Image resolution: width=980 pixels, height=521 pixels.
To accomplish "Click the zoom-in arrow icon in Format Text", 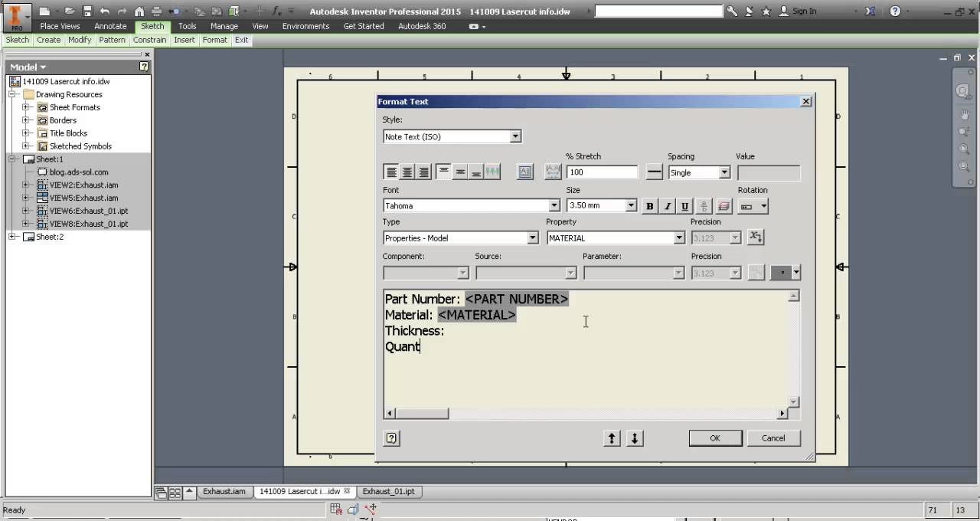I will point(612,438).
